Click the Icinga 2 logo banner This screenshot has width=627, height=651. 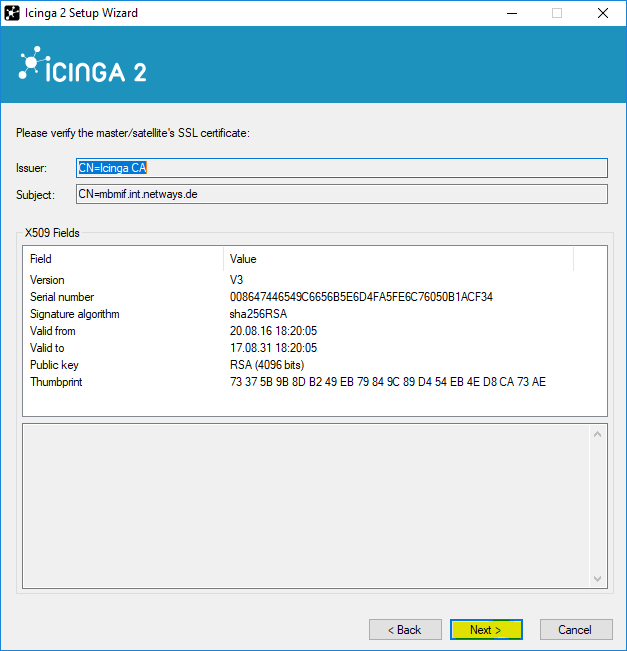[x=83, y=65]
